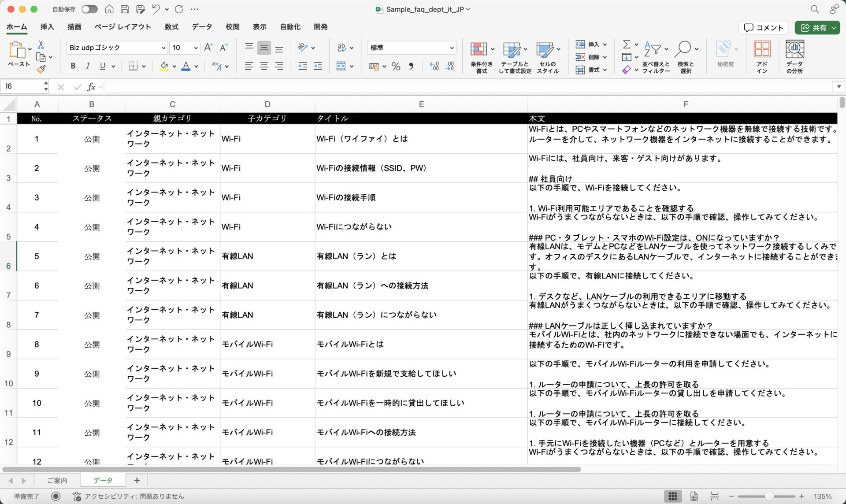Click the 共有 share button
846x504 pixels.
(x=817, y=28)
